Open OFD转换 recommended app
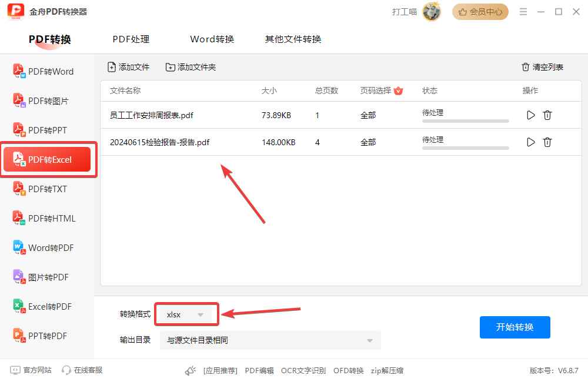 [x=348, y=371]
